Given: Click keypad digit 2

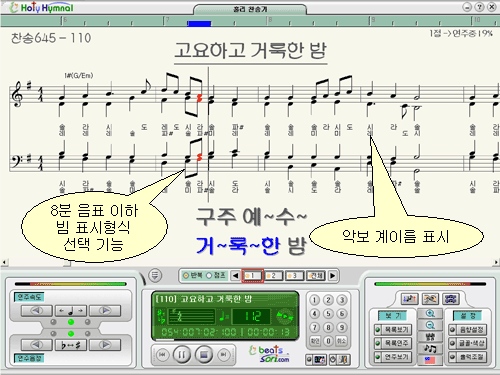Looking at the screenshot, I should click(x=328, y=300).
